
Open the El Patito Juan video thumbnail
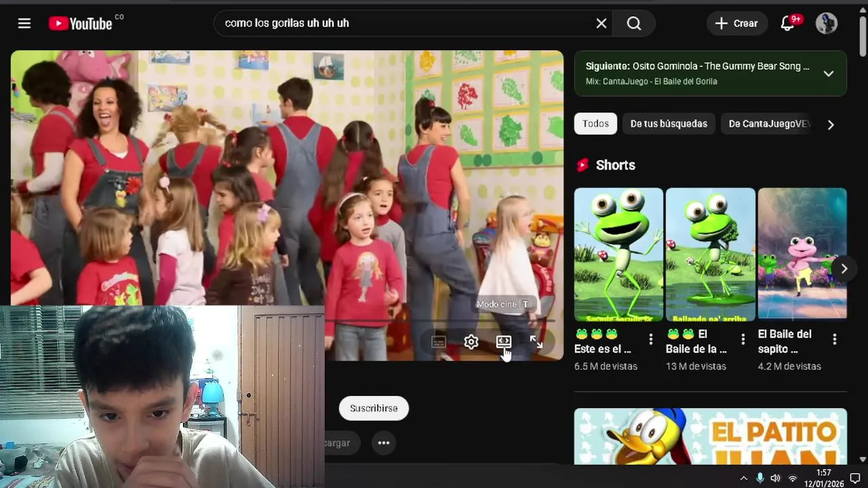pos(710,436)
